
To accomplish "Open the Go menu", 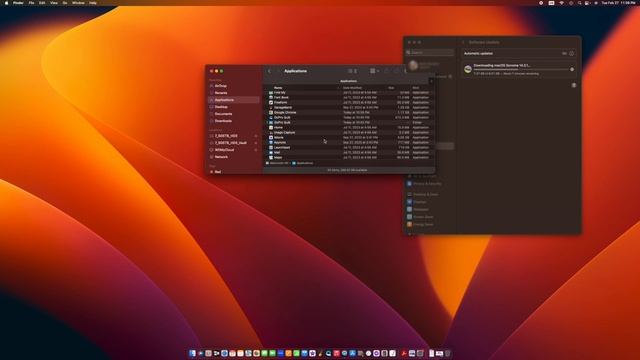I will (65, 3).
